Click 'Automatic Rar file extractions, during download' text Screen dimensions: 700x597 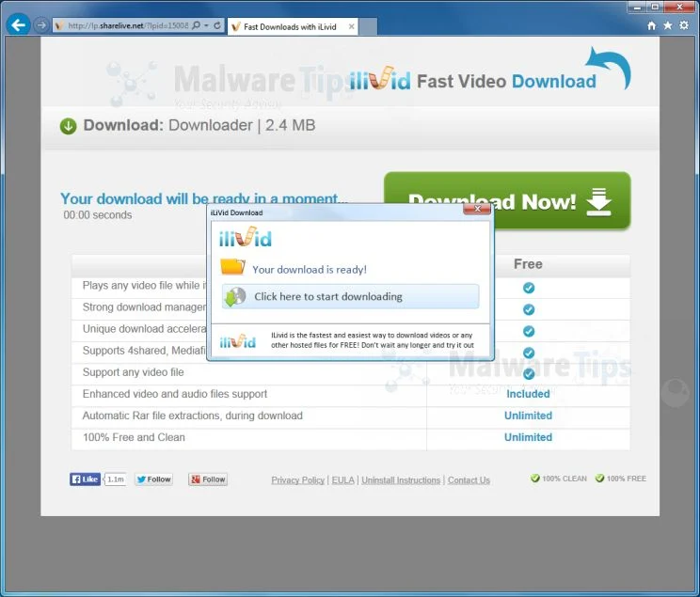[193, 416]
